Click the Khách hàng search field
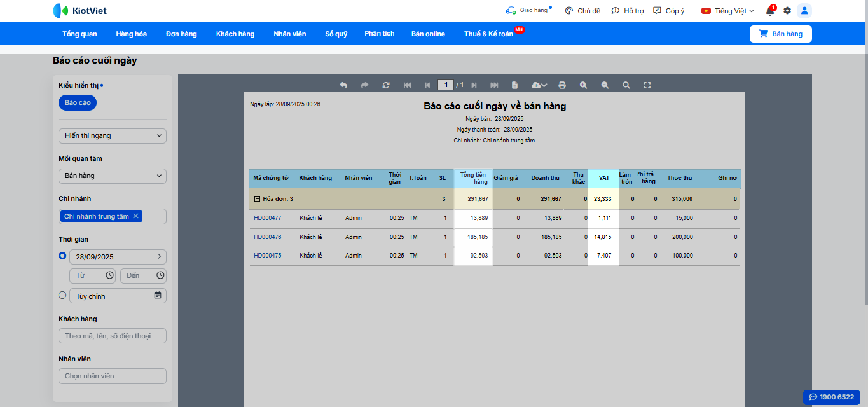Image resolution: width=868 pixels, height=407 pixels. (x=113, y=336)
